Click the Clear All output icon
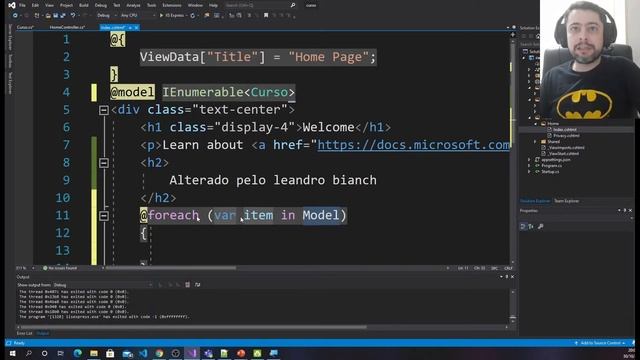Image resolution: width=640 pixels, height=360 pixels. [187, 285]
